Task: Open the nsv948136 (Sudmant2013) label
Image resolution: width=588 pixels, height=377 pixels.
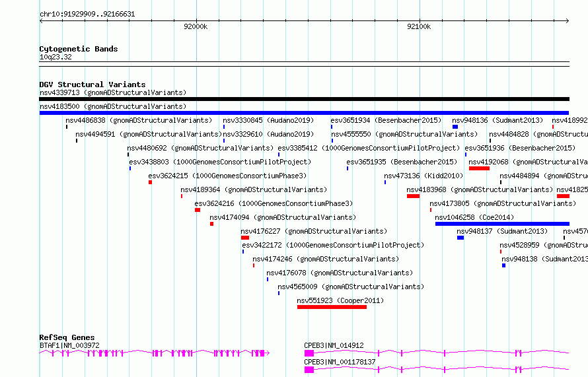Action: tap(497, 120)
